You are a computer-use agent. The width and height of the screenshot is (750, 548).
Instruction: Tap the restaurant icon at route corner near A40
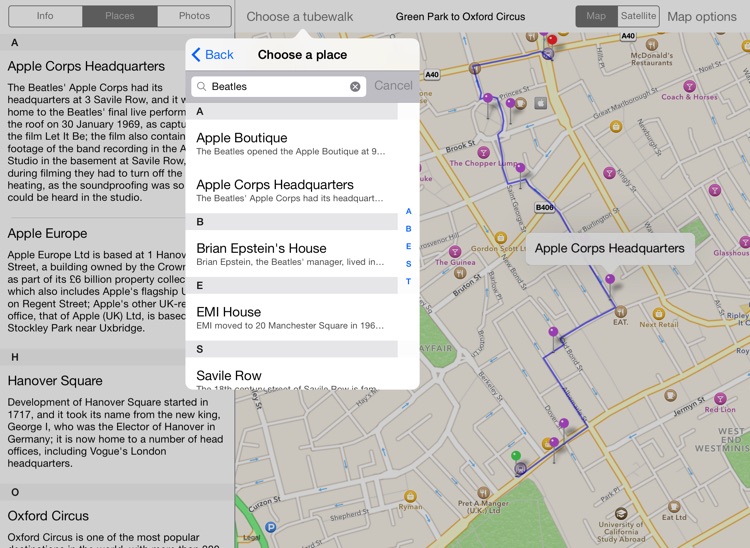[x=474, y=68]
